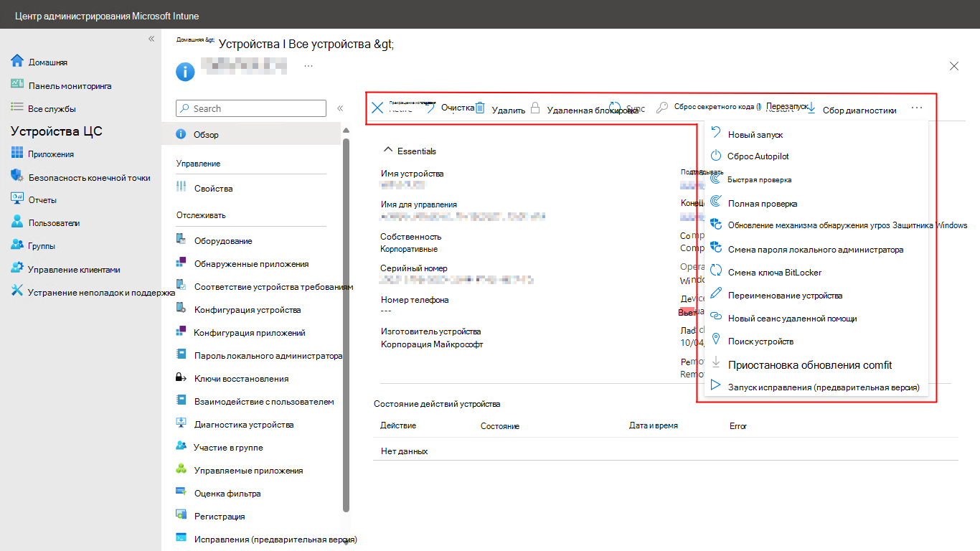Close the device blade with X
Image resolution: width=980 pixels, height=551 pixels.
pyautogui.click(x=954, y=66)
